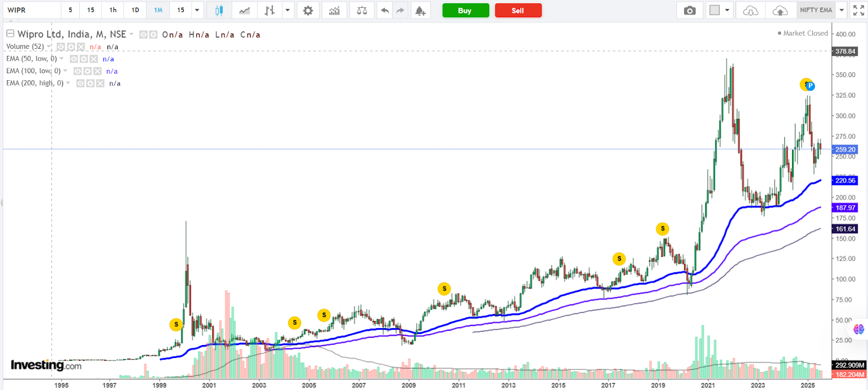Load chart layout from cloud download icon

[750, 10]
